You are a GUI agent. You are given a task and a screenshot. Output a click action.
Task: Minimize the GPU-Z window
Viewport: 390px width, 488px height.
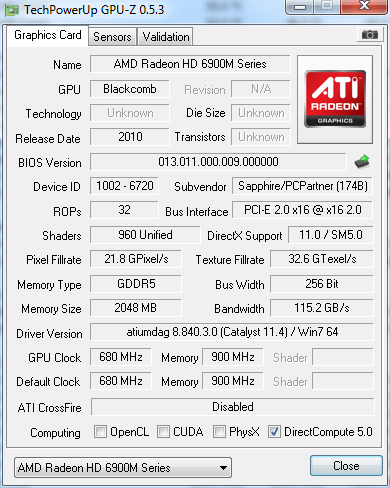click(299, 7)
